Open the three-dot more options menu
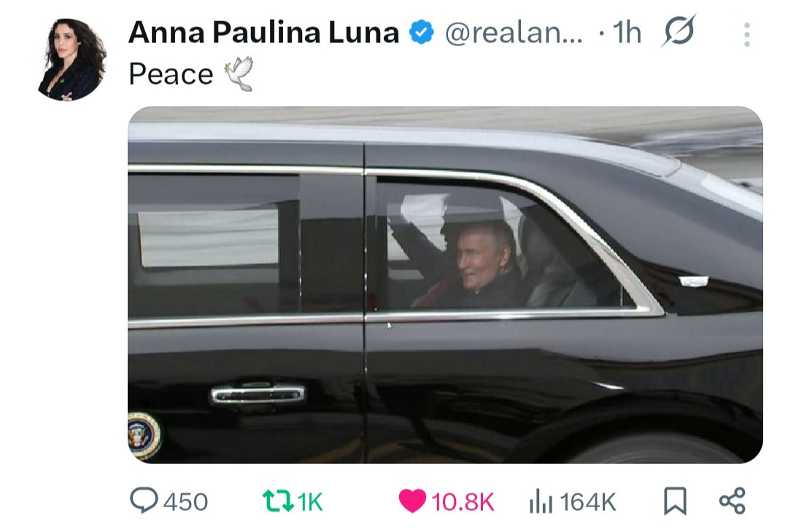788x532 pixels. click(747, 35)
